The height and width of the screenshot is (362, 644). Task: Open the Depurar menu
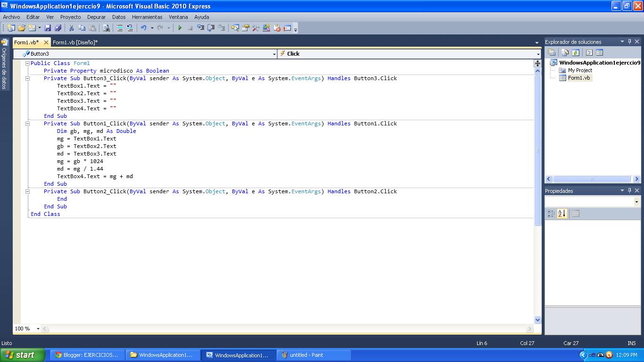point(96,17)
